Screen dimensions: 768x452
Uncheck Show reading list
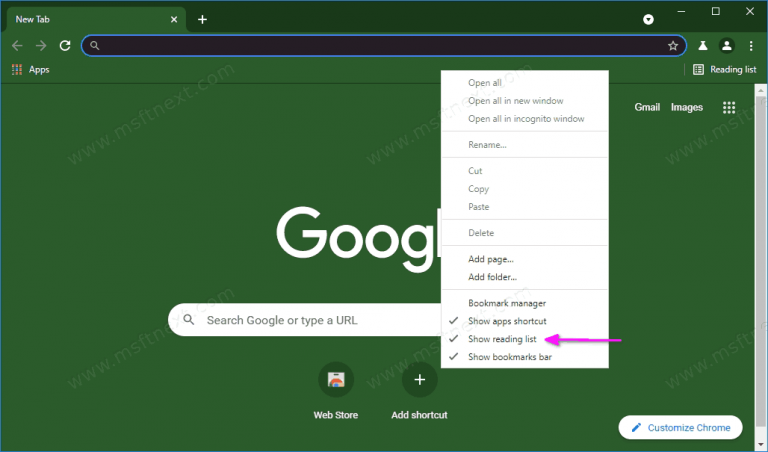point(525,339)
